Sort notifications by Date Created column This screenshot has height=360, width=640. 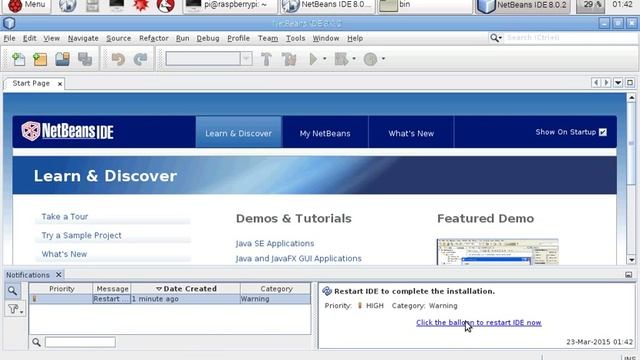pyautogui.click(x=186, y=289)
